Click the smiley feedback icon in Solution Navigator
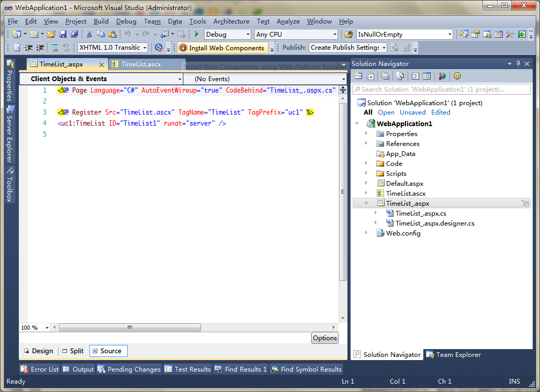This screenshot has width=540, height=392. (457, 76)
